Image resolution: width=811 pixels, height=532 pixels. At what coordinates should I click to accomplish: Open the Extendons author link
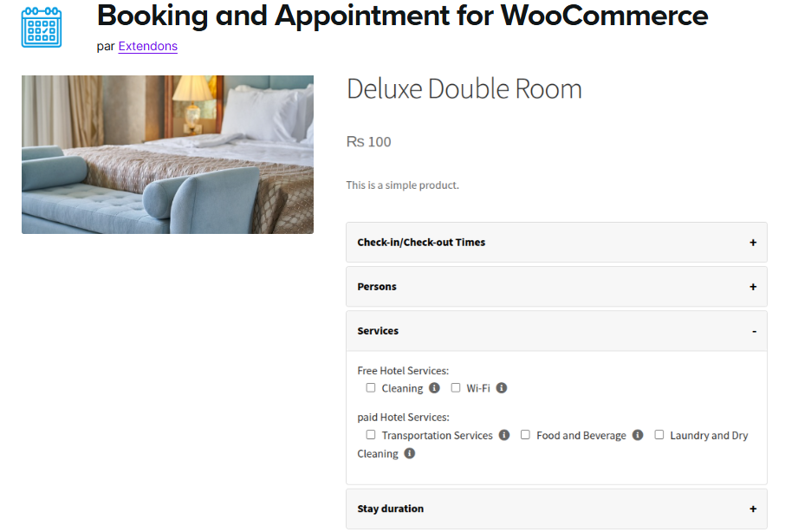click(x=148, y=46)
